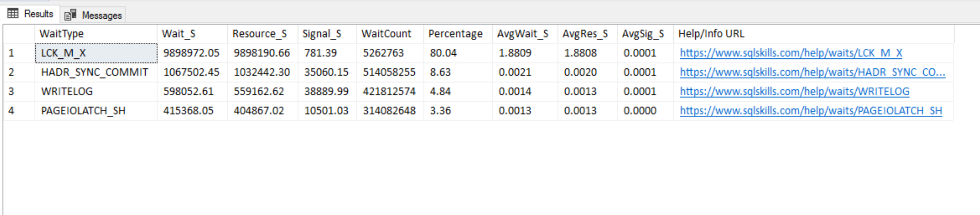
Task: Click the HADR_SYNC_COMMIT wait type cell
Action: (x=96, y=72)
